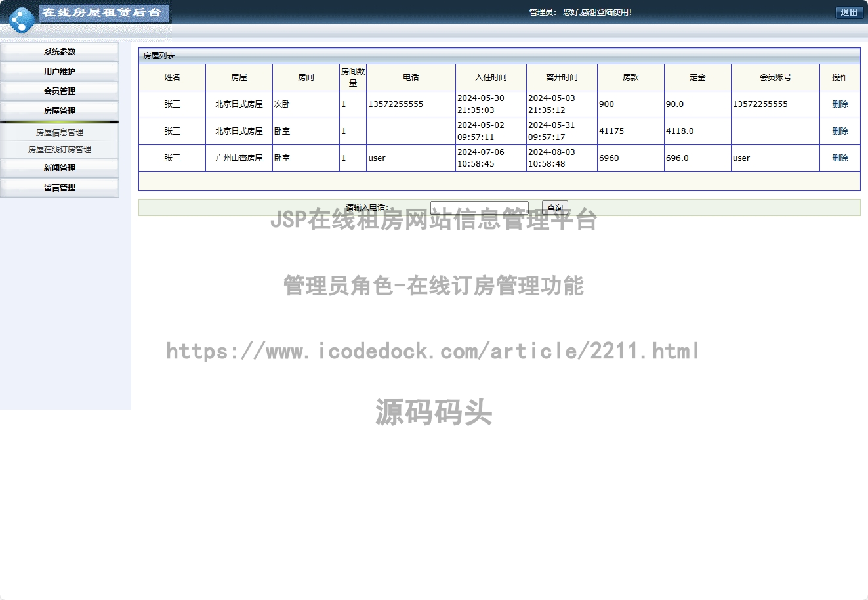This screenshot has height=600, width=868.
Task: Click the user value in 电话 column
Action: [x=377, y=158]
